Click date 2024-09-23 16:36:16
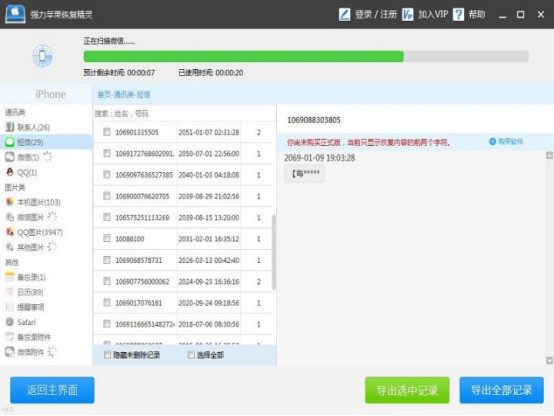Screen dimensions: 554x416 [208, 282]
